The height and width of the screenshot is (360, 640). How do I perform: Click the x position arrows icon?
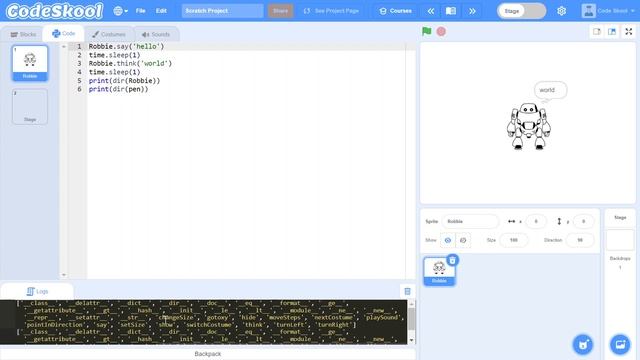pyautogui.click(x=511, y=221)
